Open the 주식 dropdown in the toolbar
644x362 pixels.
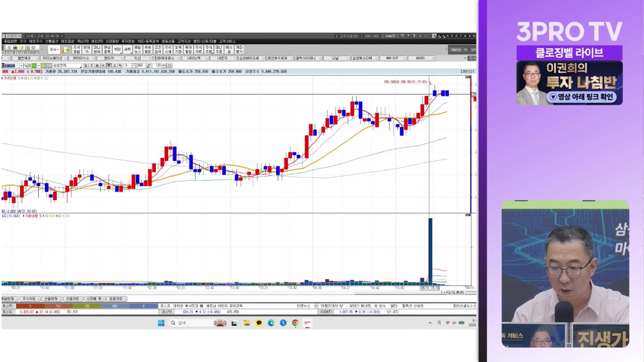pos(54,49)
